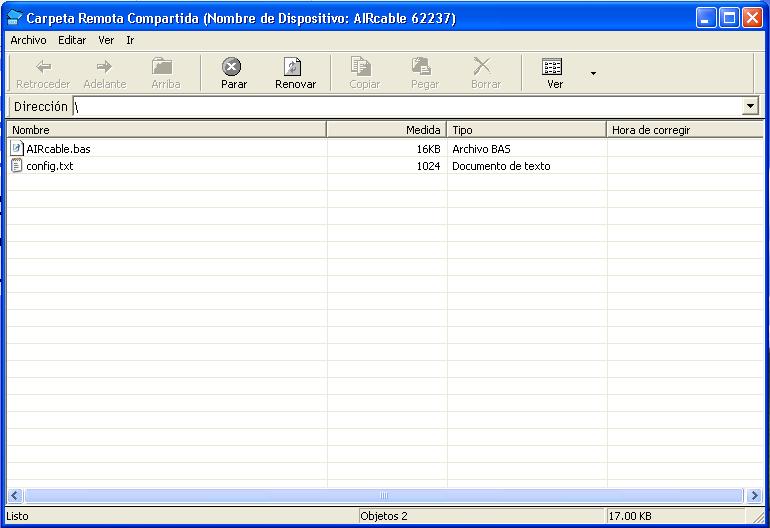Maximize the Carpeta Remota Compartida window
770x528 pixels.
pyautogui.click(x=729, y=18)
